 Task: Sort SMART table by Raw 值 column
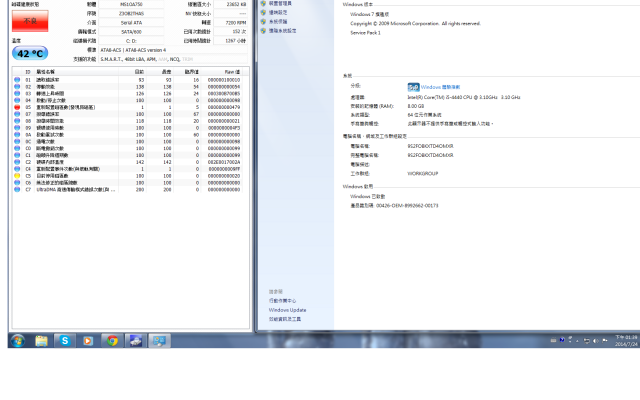click(x=224, y=72)
